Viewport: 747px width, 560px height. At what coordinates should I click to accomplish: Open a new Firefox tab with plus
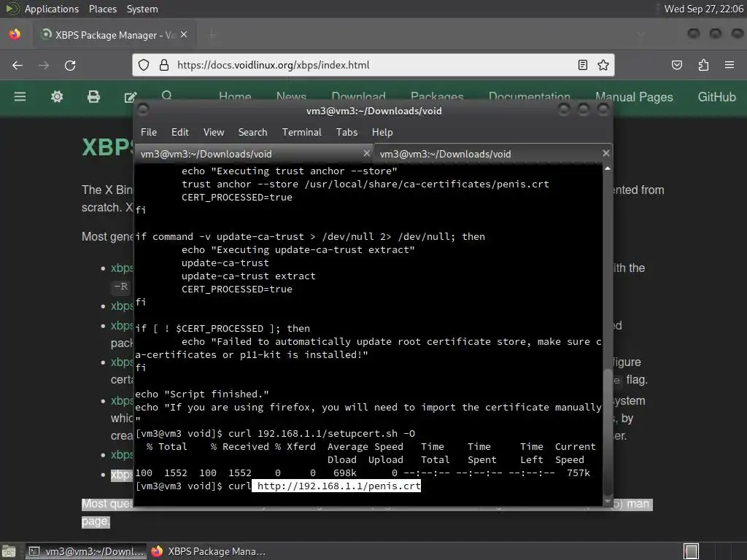tap(212, 35)
